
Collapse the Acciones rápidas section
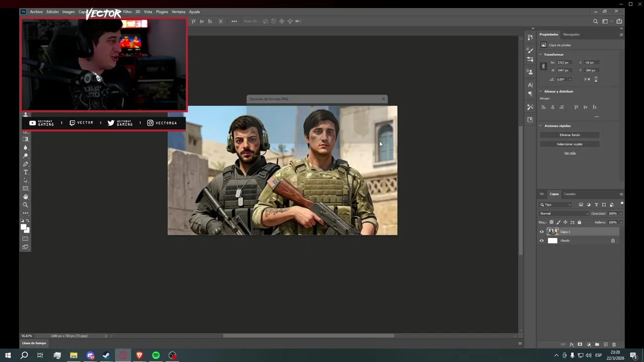point(541,126)
